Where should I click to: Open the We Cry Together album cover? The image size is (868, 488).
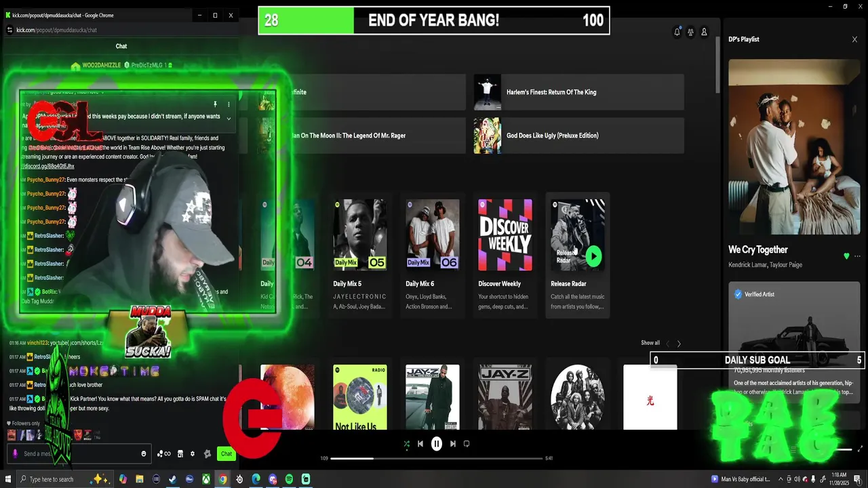coord(794,147)
